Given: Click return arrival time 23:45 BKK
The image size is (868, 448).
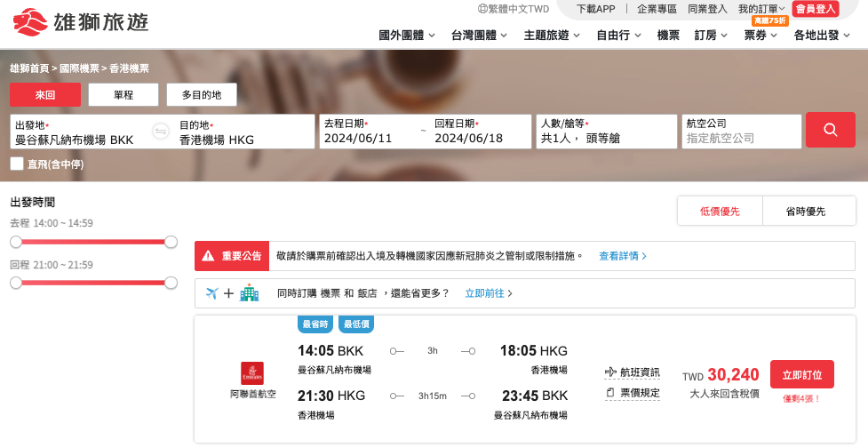Looking at the screenshot, I should click(535, 396).
